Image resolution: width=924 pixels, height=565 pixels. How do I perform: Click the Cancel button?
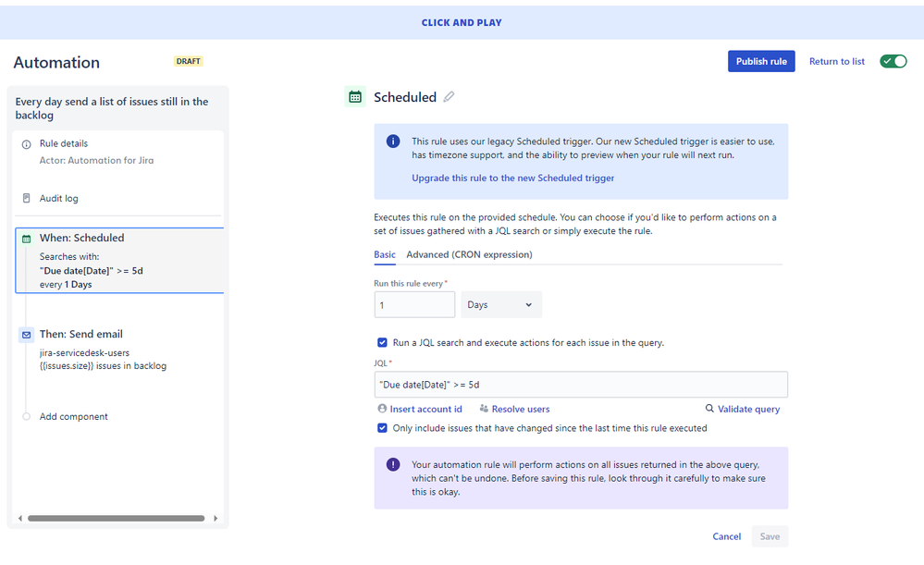point(727,536)
